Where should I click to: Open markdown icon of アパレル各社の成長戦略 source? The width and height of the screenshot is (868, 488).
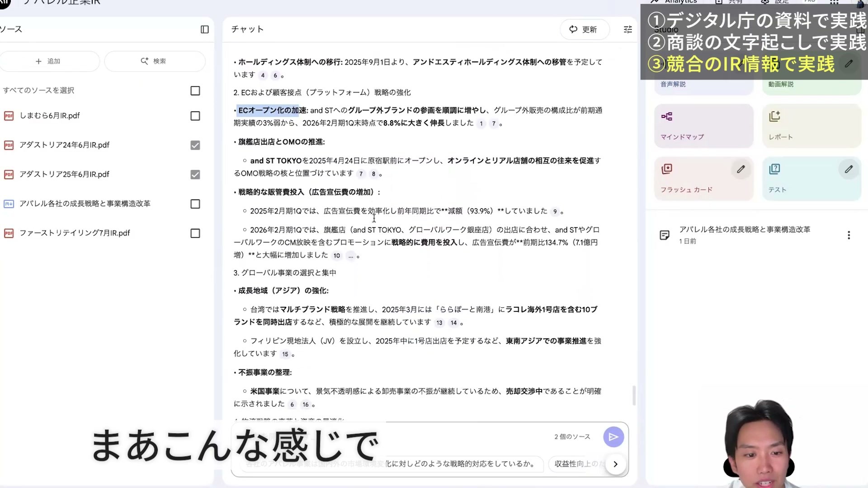click(9, 204)
